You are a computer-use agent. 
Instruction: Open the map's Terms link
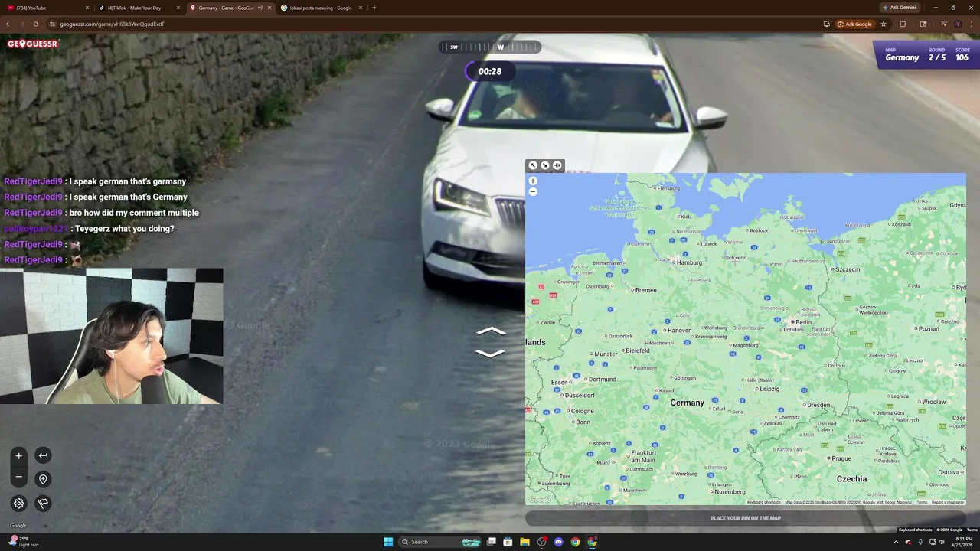[x=922, y=502]
